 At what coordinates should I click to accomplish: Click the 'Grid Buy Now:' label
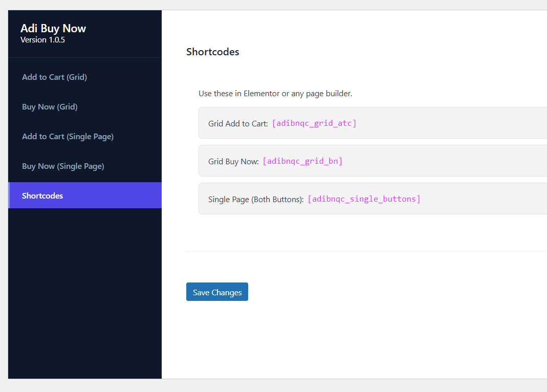click(x=233, y=162)
